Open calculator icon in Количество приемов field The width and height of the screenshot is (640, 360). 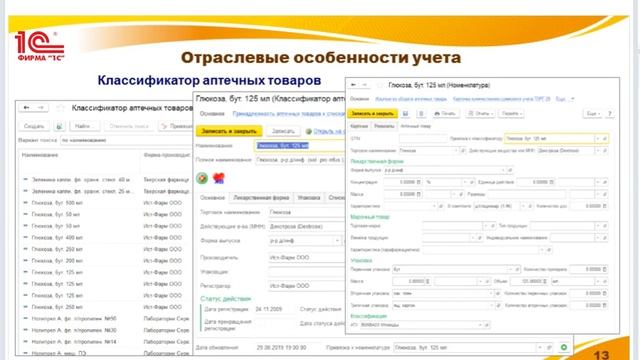(604, 269)
